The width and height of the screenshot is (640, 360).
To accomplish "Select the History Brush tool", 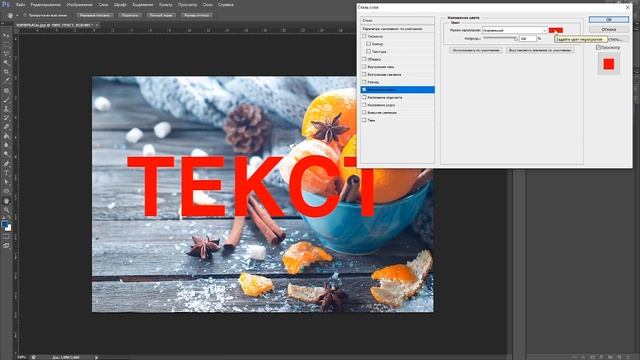I will pyautogui.click(x=6, y=118).
